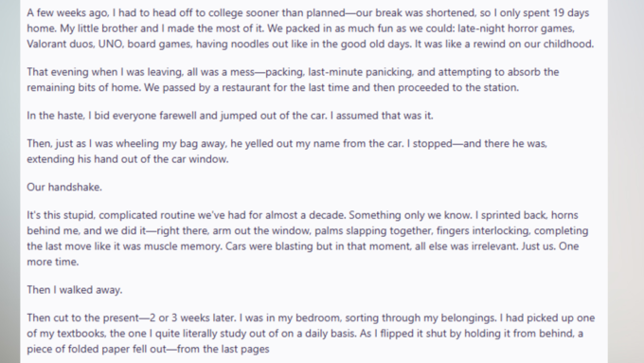This screenshot has height=363, width=644.
Task: Click the paragraph starting "It's this stupid, complicated"
Action: pos(308,239)
